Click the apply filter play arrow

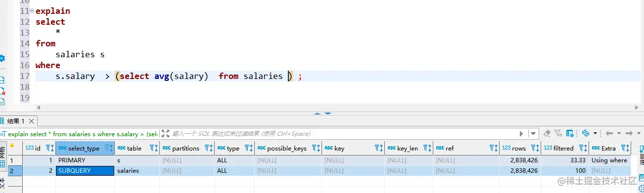point(521,133)
